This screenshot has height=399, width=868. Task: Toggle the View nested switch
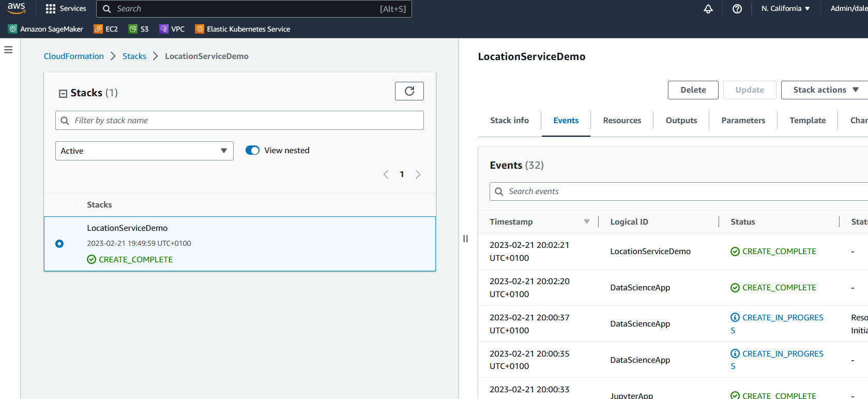pos(252,150)
